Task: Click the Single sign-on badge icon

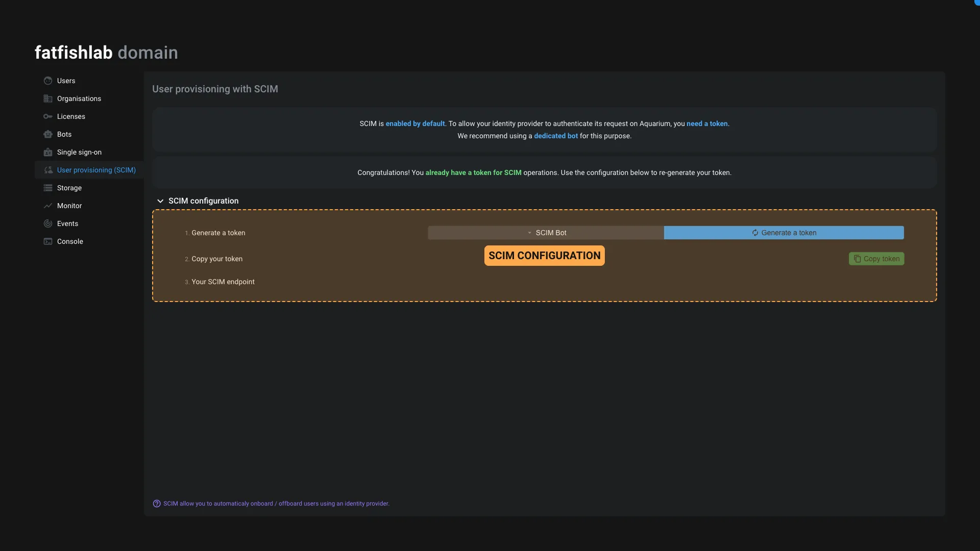Action: 48,152
